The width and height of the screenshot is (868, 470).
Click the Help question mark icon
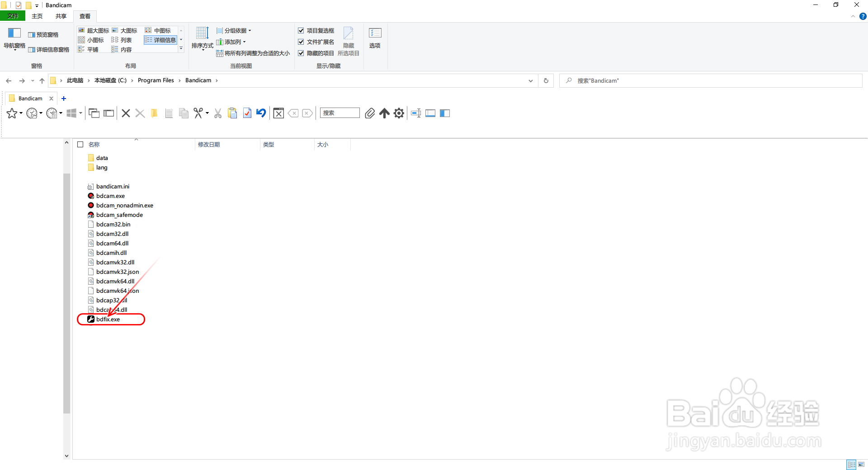point(863,16)
